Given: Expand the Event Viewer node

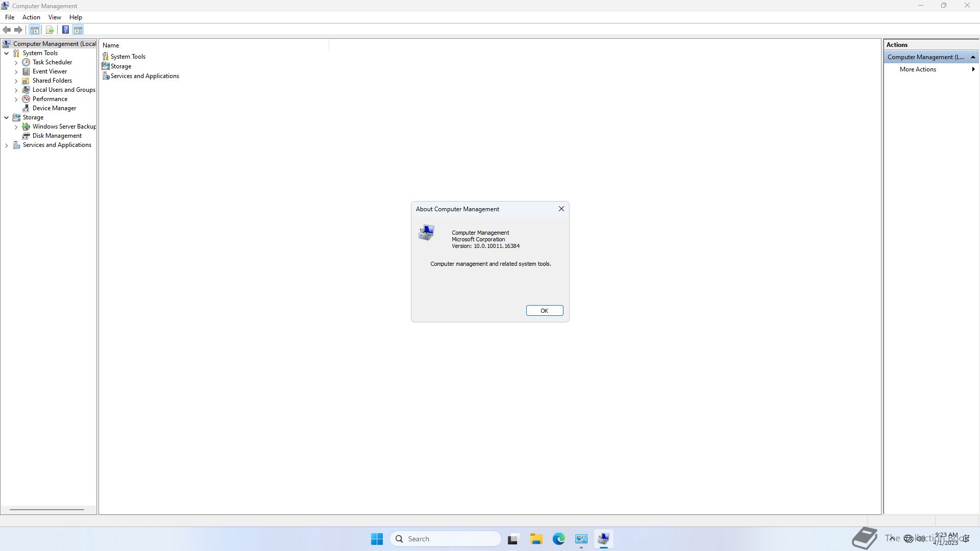Looking at the screenshot, I should pyautogui.click(x=16, y=71).
